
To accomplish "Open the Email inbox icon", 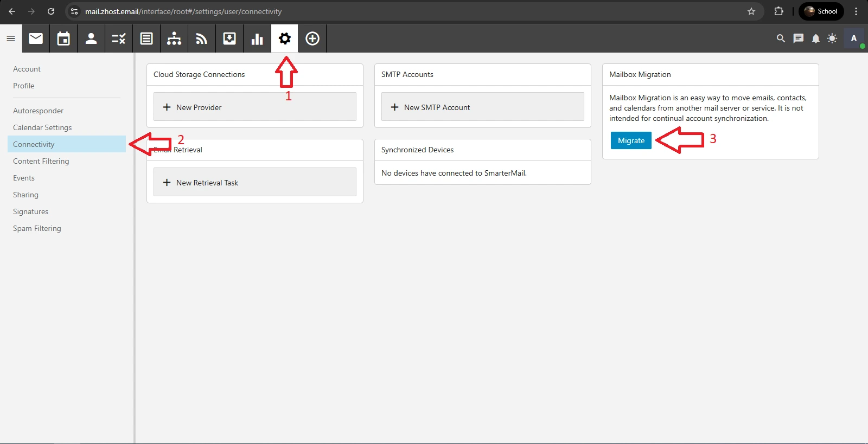I will (36, 38).
